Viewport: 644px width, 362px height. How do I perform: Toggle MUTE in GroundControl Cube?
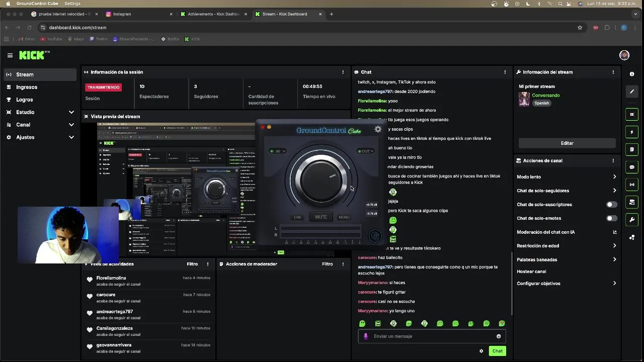[321, 217]
